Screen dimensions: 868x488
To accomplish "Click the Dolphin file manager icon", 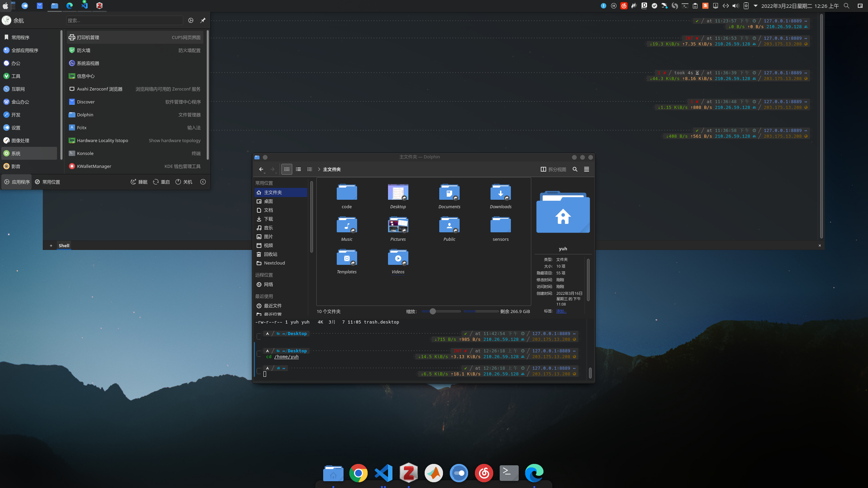I will (333, 472).
